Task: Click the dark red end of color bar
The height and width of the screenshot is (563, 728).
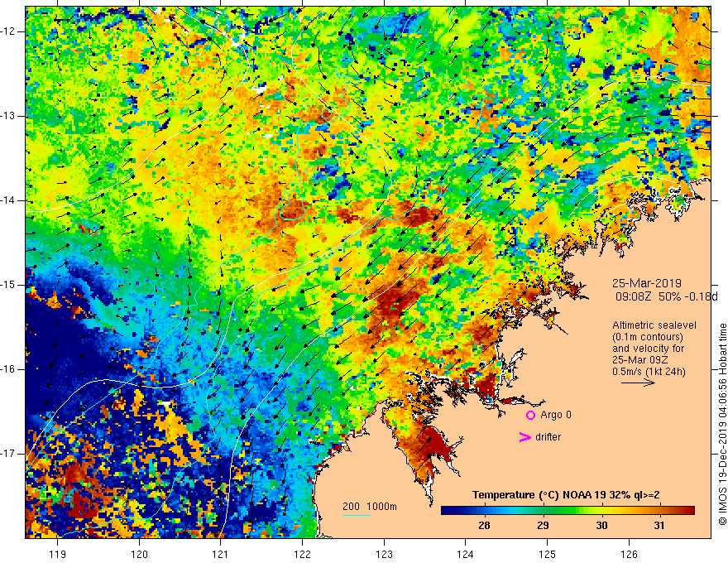Action: (689, 511)
